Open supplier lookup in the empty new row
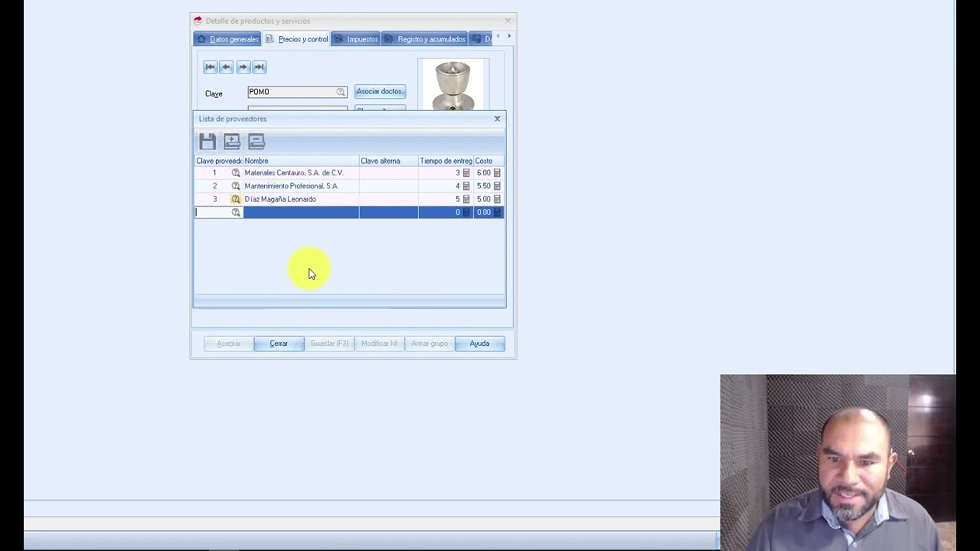The height and width of the screenshot is (551, 980). pos(236,212)
